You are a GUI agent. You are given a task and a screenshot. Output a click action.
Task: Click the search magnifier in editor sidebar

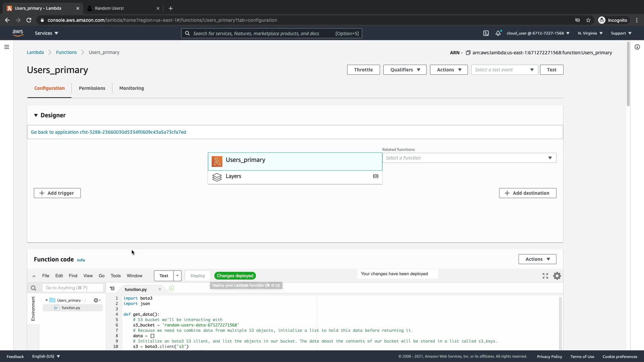click(x=33, y=288)
